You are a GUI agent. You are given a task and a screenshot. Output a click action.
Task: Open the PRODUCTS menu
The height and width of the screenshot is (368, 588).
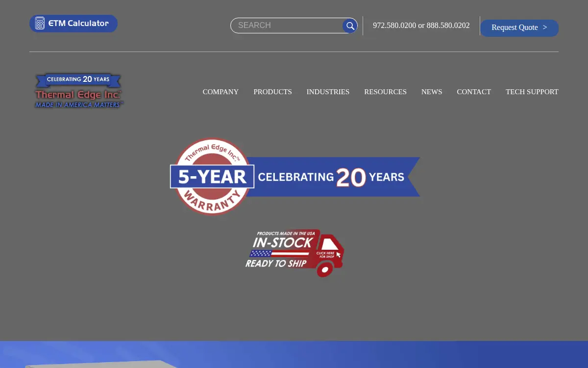point(272,92)
